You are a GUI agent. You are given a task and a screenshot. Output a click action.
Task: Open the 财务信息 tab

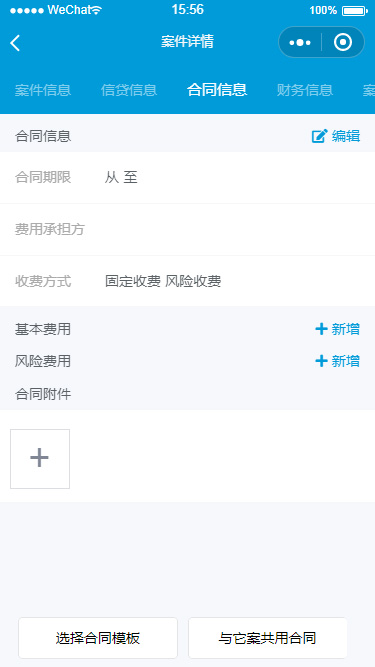(305, 90)
